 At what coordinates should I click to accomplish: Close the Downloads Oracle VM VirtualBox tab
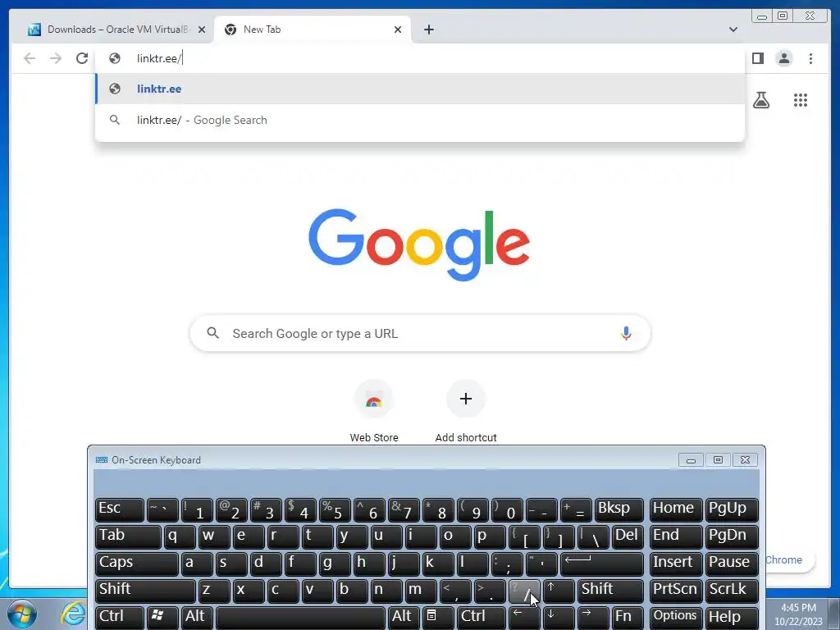click(202, 30)
